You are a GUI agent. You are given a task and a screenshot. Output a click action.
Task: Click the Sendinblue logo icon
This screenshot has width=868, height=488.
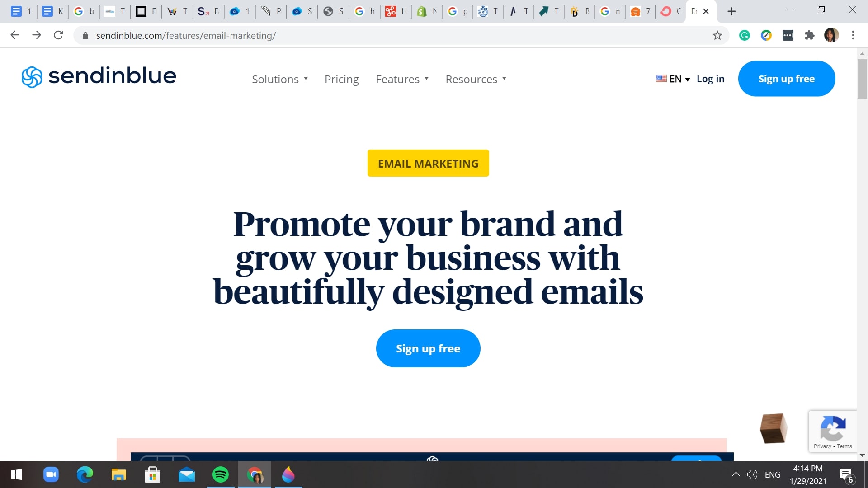(x=32, y=76)
